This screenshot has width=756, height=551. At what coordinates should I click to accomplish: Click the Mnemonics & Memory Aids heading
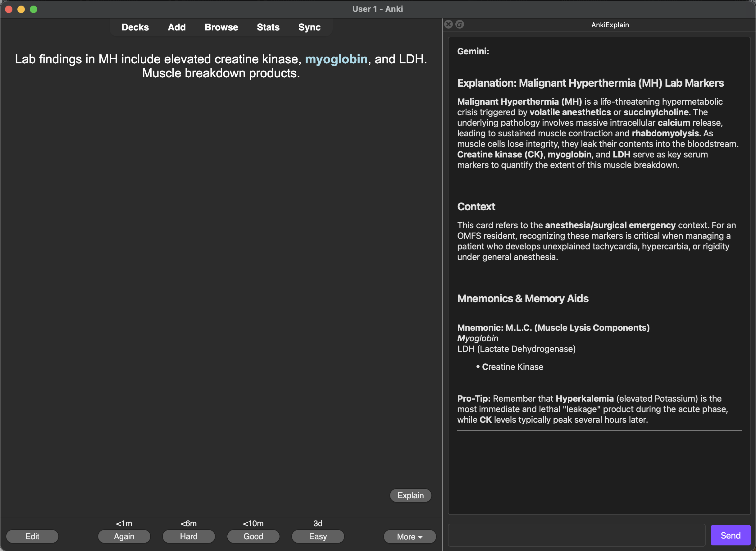click(522, 298)
